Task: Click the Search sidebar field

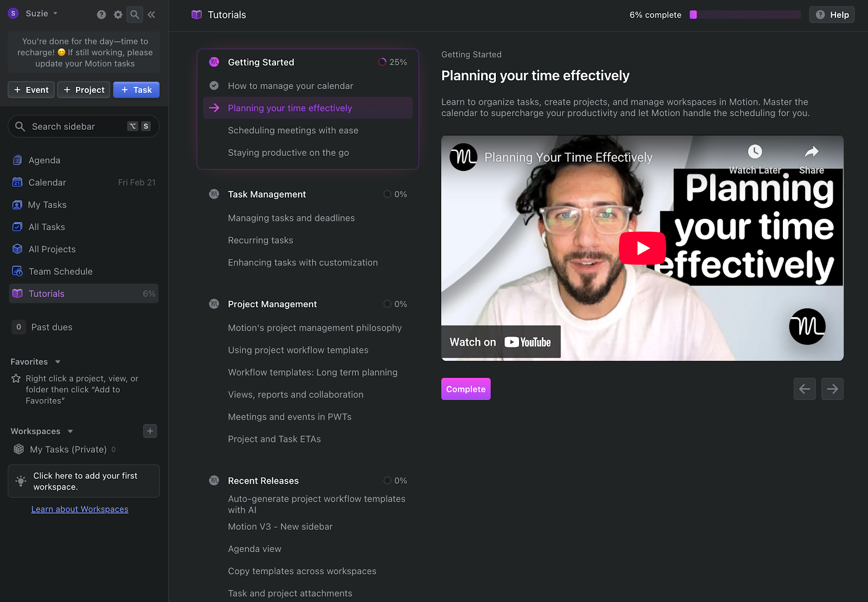Action: 84,126
